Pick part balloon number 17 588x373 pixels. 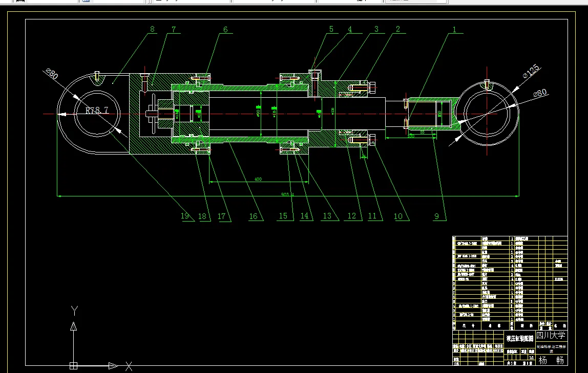[221, 216]
